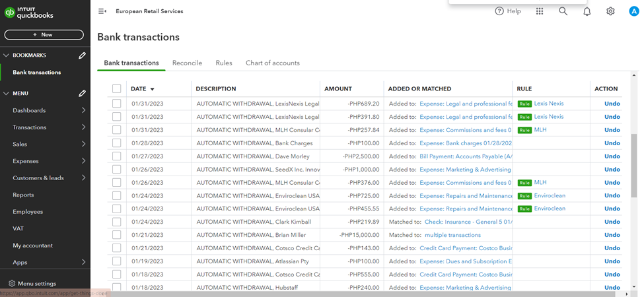This screenshot has height=297, width=644.
Task: Sort by the Date column arrow
Action: coord(152,89)
